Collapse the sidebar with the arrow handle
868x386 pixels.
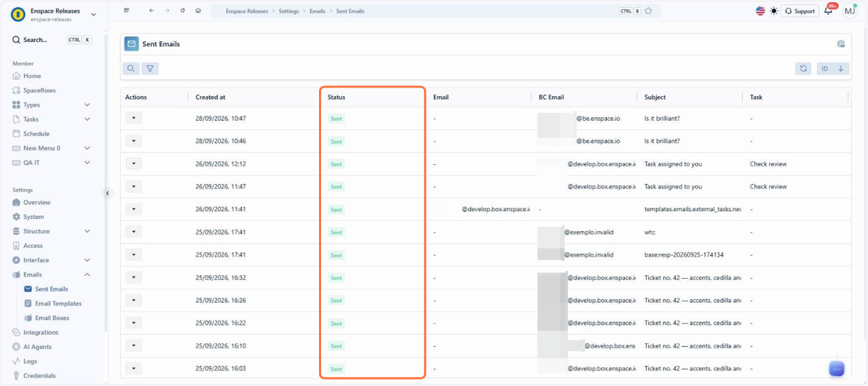click(107, 193)
